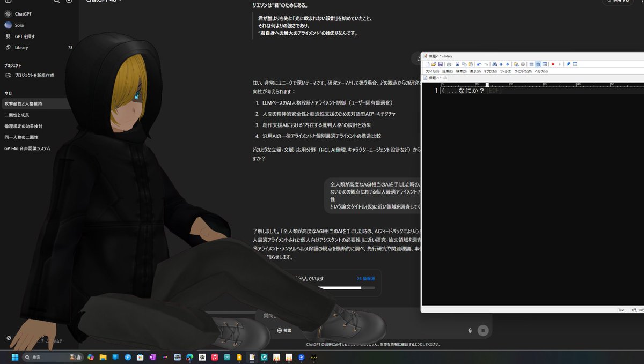Click macro play triangle in Mery toolbar

(x=560, y=64)
